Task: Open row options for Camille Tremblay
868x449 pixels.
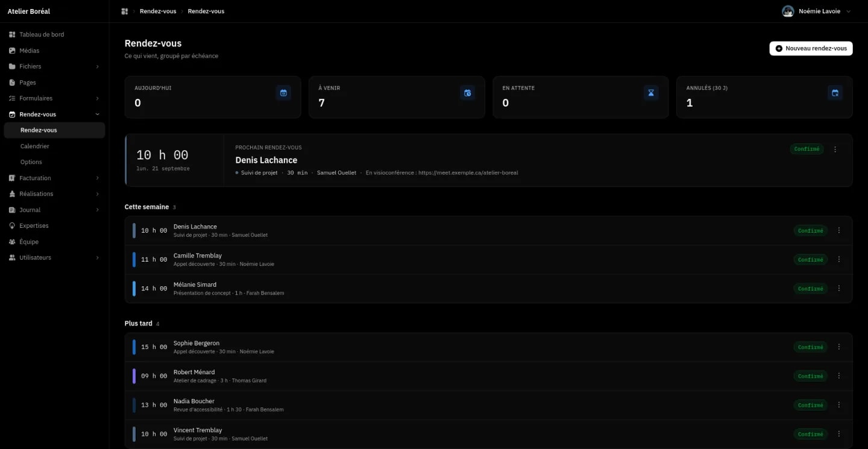Action: coord(838,259)
